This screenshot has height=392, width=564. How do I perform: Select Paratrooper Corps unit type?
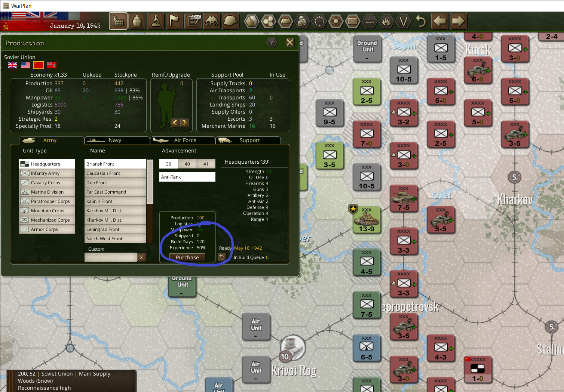[47, 201]
